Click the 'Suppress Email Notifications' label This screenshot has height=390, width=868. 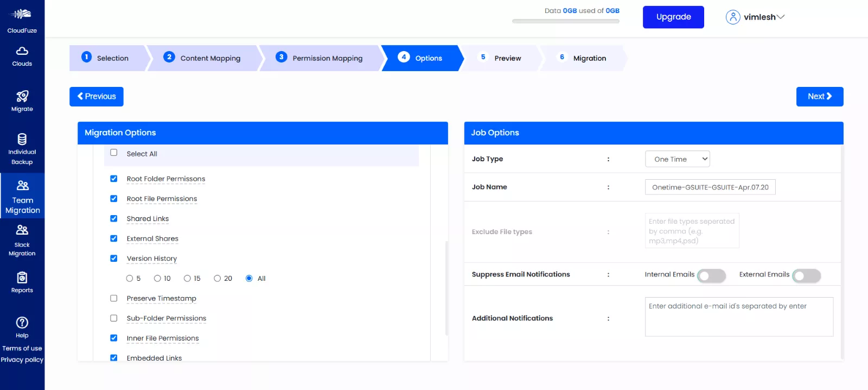click(521, 274)
